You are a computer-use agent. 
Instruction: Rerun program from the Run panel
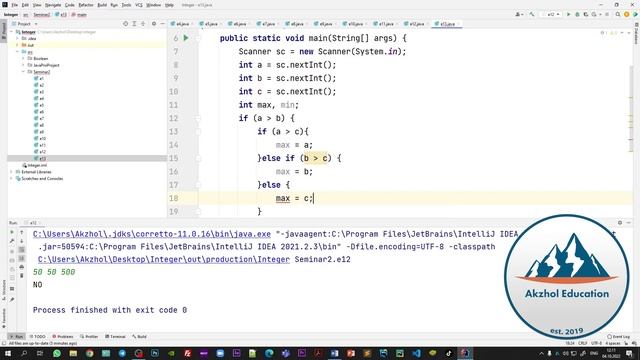click(x=12, y=232)
